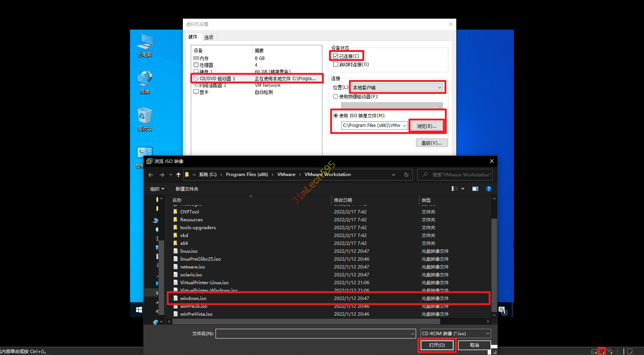Select the 使用物理驱动器(P) radio button
Screen dimensions: 644x355
tap(336, 97)
